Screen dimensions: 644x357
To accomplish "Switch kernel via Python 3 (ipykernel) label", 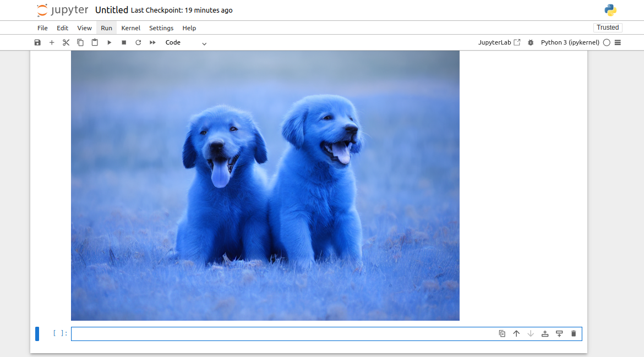I will pyautogui.click(x=570, y=42).
